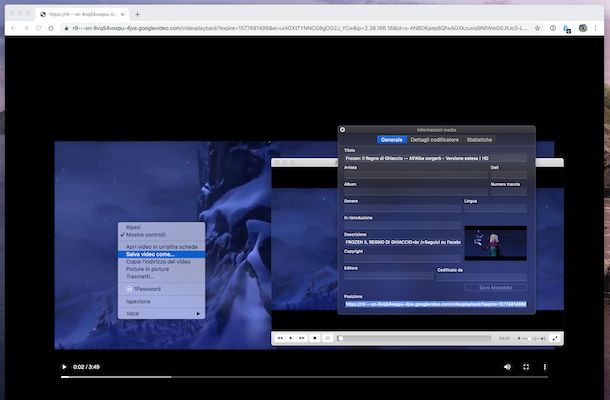
Task: Click the Descrizione field
Action: [402, 242]
